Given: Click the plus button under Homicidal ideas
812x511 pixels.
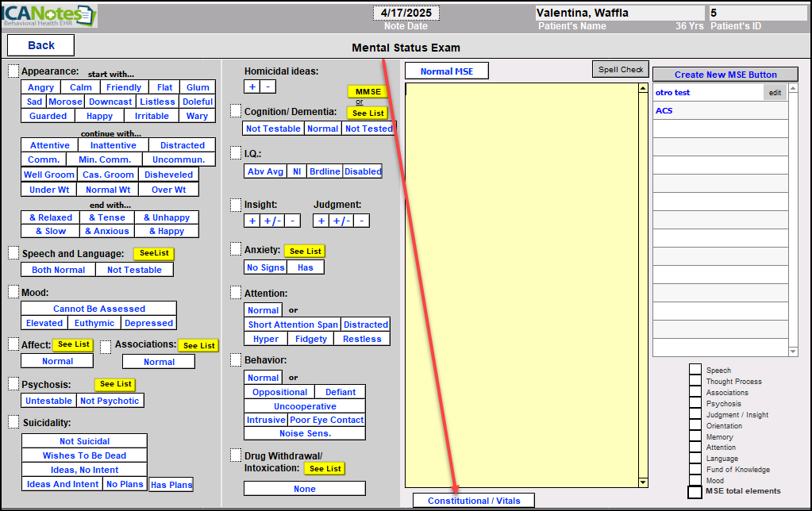Looking at the screenshot, I should 252,86.
